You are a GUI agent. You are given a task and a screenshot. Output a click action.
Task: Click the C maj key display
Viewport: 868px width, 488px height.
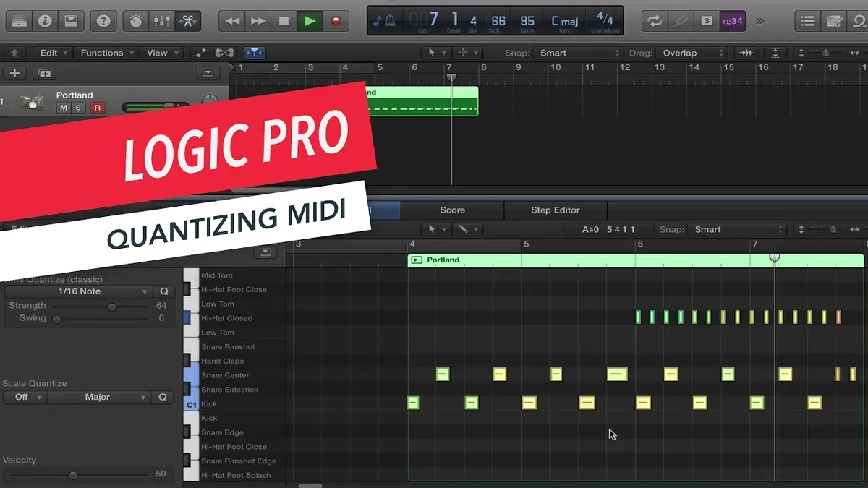click(565, 21)
